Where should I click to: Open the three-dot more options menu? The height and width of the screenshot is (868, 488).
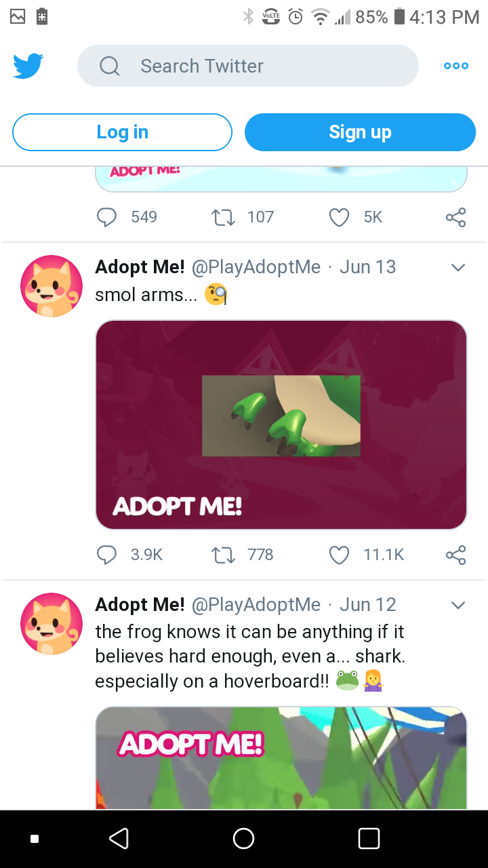point(455,66)
